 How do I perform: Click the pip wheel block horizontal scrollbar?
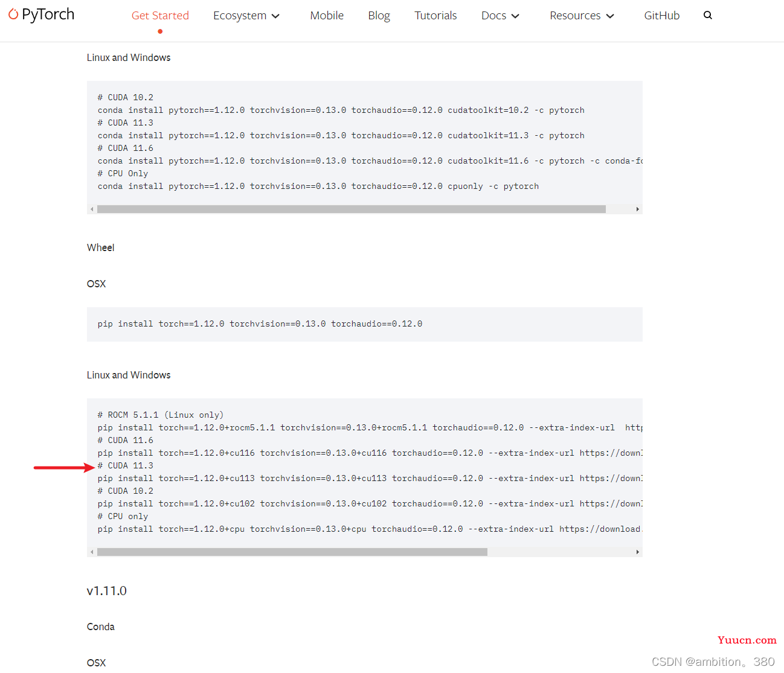coord(292,552)
